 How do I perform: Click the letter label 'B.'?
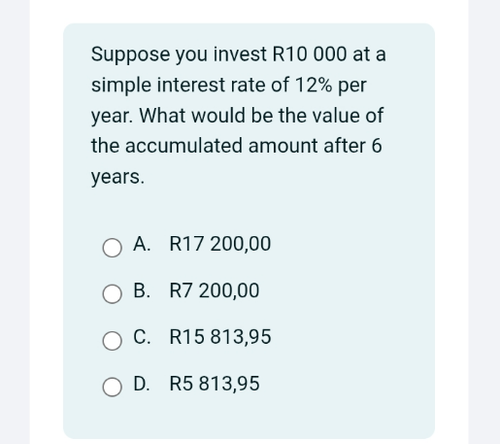coord(142,290)
